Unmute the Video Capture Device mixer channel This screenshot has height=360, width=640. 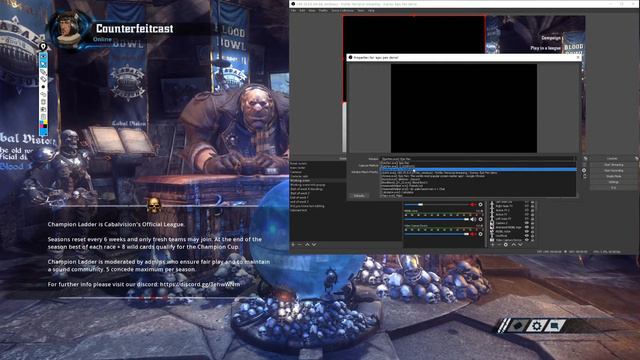pos(473,234)
